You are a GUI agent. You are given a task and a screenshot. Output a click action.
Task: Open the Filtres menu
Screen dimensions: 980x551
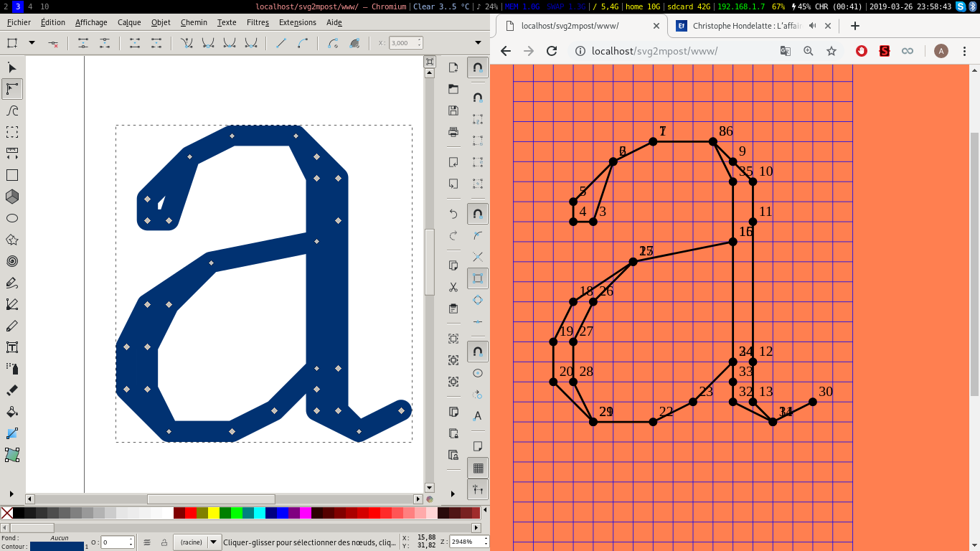258,22
